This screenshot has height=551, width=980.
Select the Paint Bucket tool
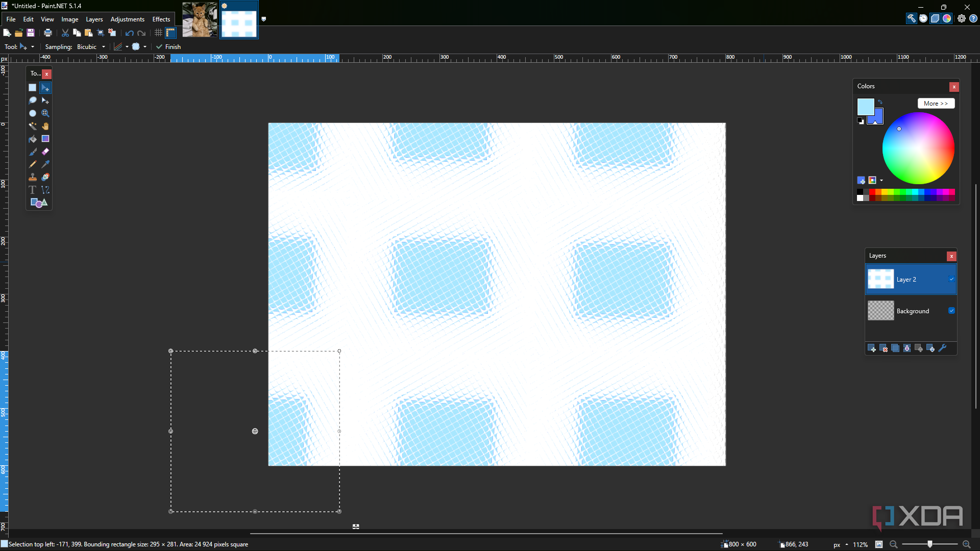33,139
